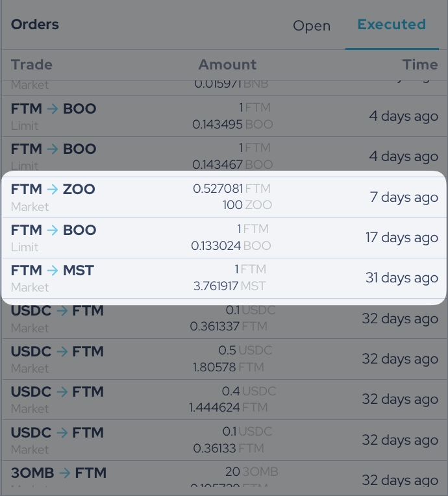
Task: Click the arrow in the 17 days ago BOO trade
Action: 53,230
